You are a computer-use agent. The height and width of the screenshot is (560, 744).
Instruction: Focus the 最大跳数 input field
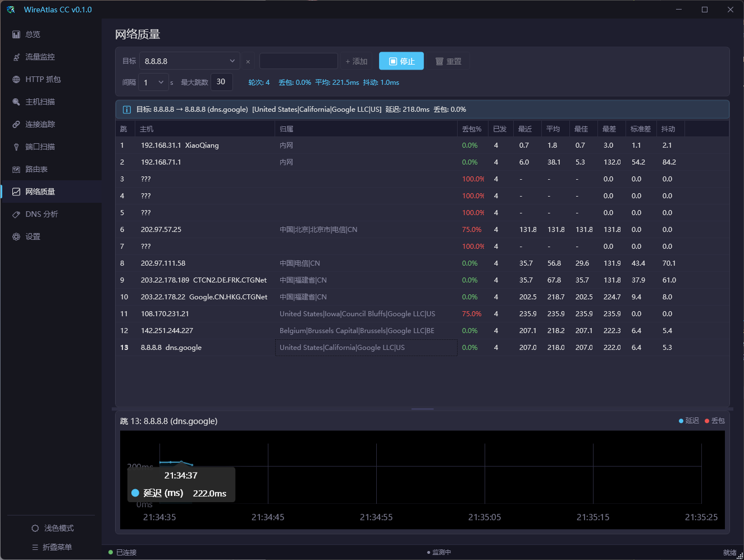(x=221, y=82)
